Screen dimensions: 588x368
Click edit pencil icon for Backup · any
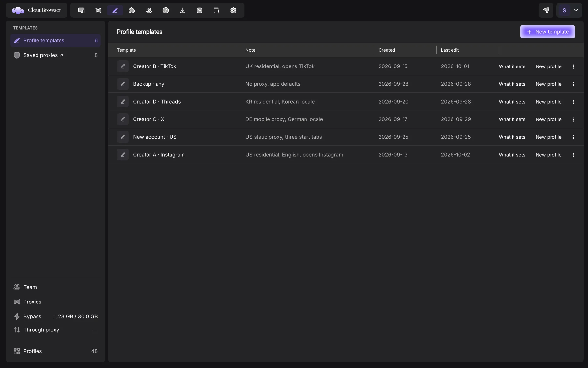(123, 84)
